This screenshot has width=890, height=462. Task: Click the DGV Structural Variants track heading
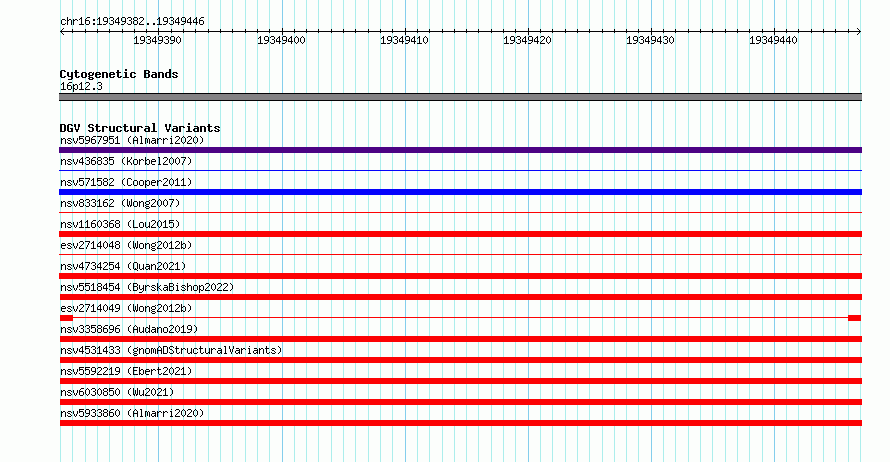click(140, 128)
